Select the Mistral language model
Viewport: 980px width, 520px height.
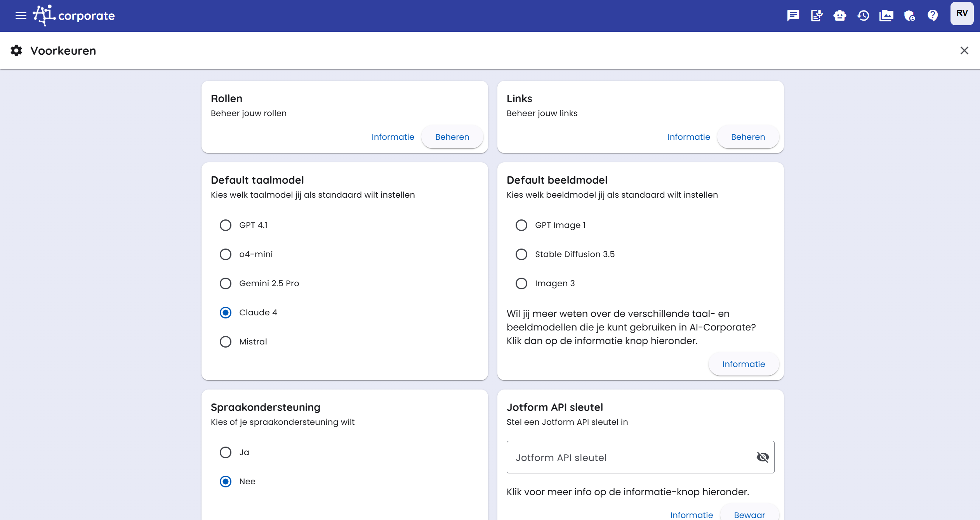[x=226, y=342]
